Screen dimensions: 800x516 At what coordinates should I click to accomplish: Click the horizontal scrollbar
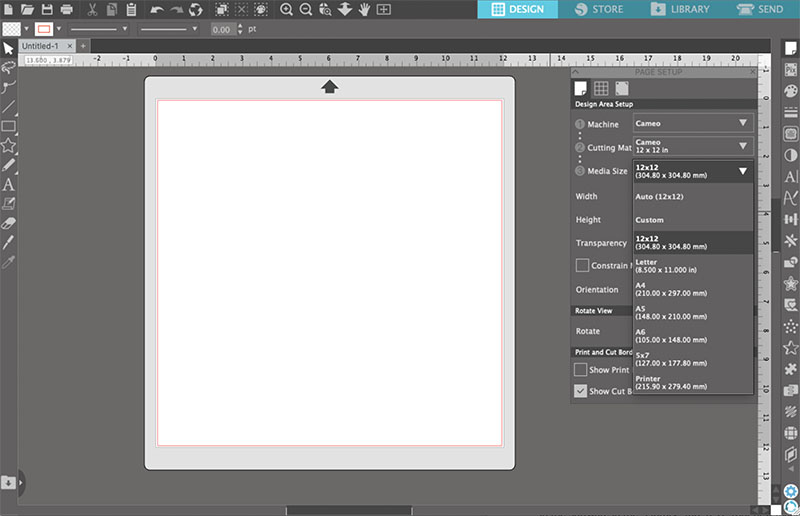(x=348, y=510)
